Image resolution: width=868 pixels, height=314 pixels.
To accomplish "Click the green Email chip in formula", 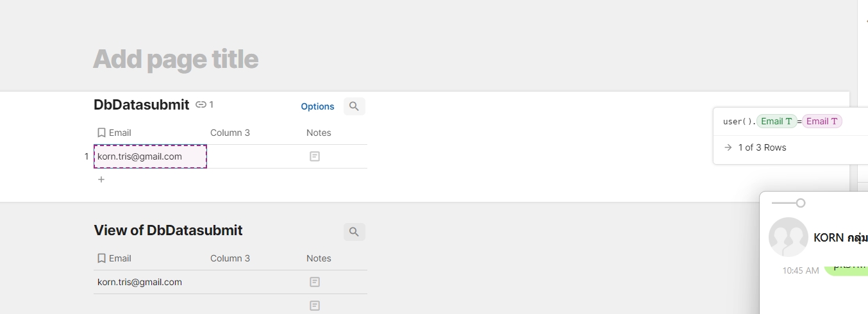I will [776, 121].
